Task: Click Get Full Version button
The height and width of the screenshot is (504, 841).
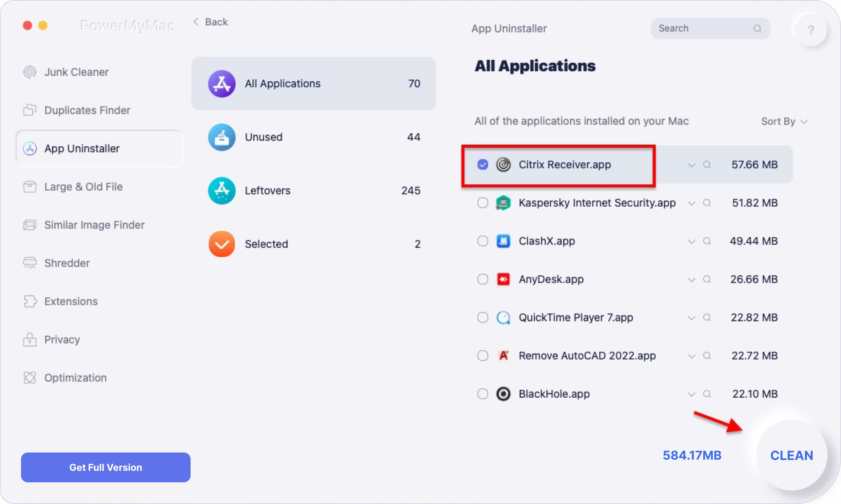Action: point(106,467)
